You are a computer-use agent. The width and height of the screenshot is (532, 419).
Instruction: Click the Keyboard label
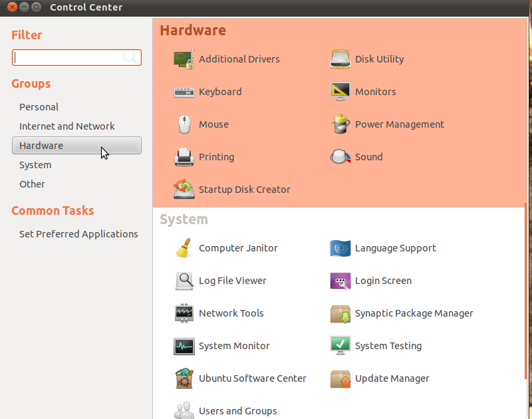[220, 92]
